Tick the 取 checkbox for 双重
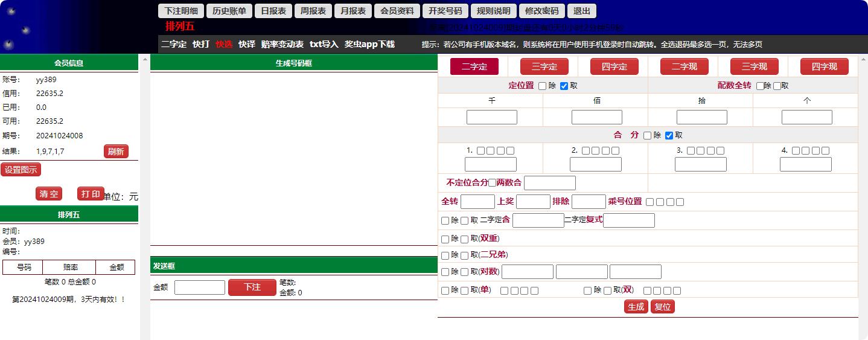868x340 pixels. click(464, 239)
